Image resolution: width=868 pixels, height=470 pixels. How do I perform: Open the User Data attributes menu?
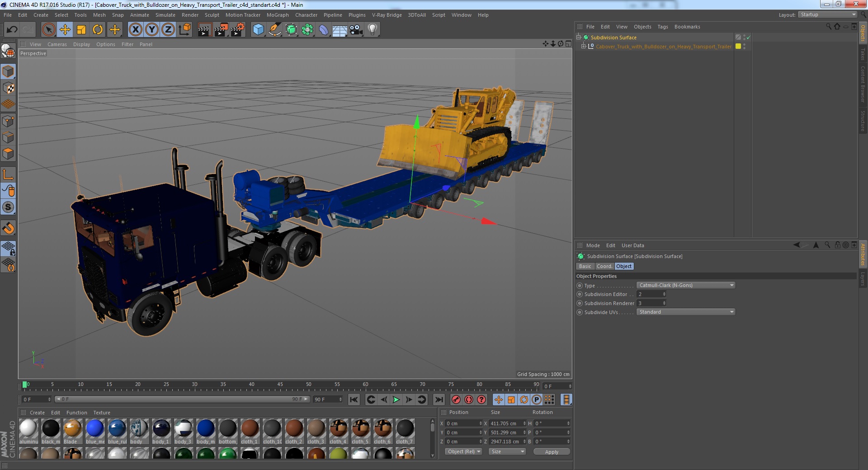(632, 245)
